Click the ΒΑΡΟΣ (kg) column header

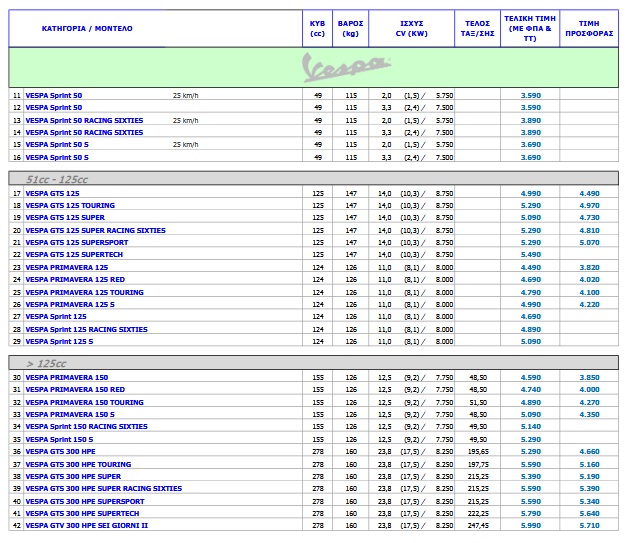[x=350, y=29]
